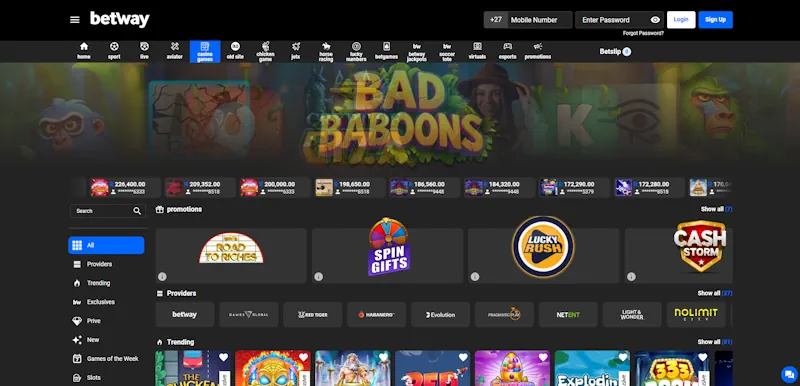Favorite the Chicken game tile

223,357
